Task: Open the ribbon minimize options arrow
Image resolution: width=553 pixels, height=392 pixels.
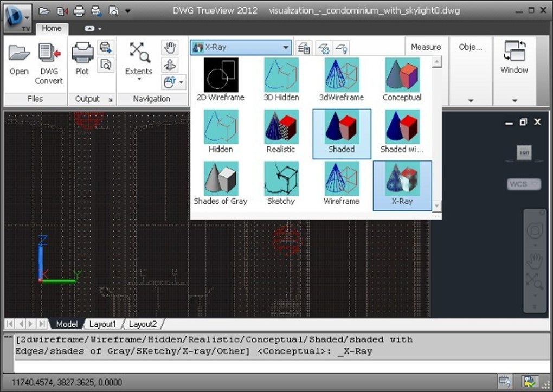Action: [x=100, y=29]
